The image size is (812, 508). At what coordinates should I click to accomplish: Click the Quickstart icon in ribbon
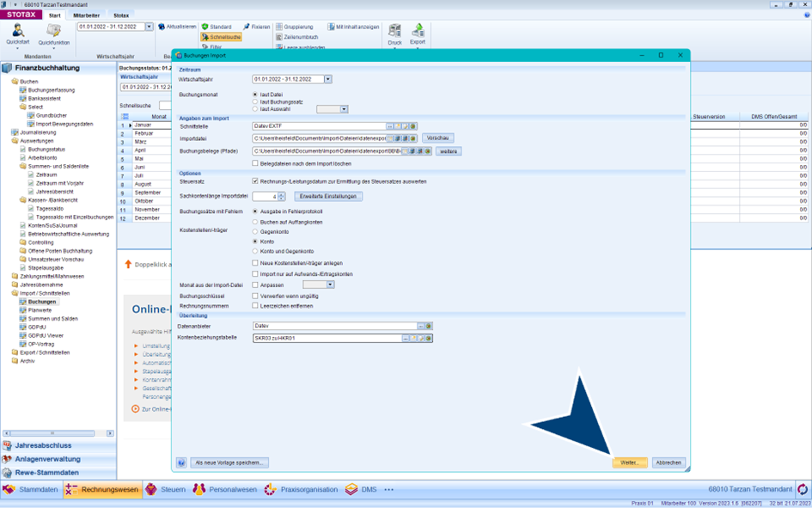pos(17,31)
